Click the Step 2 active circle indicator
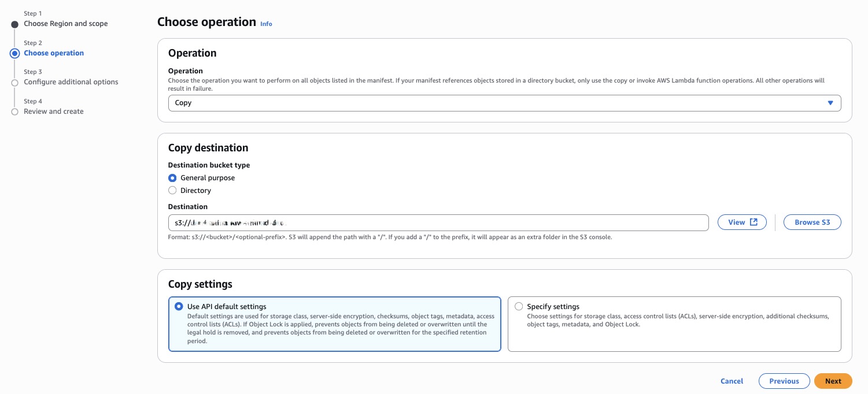 tap(15, 53)
